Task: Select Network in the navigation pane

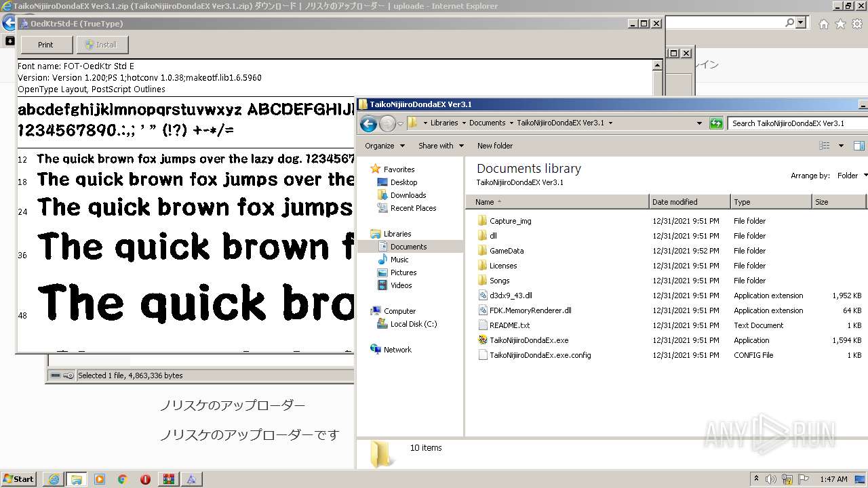Action: pos(397,350)
